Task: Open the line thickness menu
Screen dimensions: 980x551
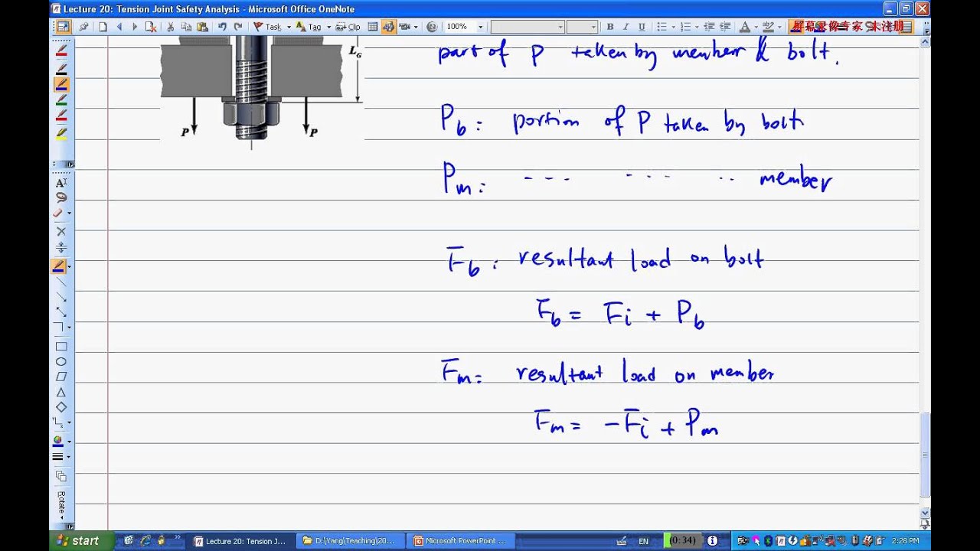Action: (x=58, y=457)
